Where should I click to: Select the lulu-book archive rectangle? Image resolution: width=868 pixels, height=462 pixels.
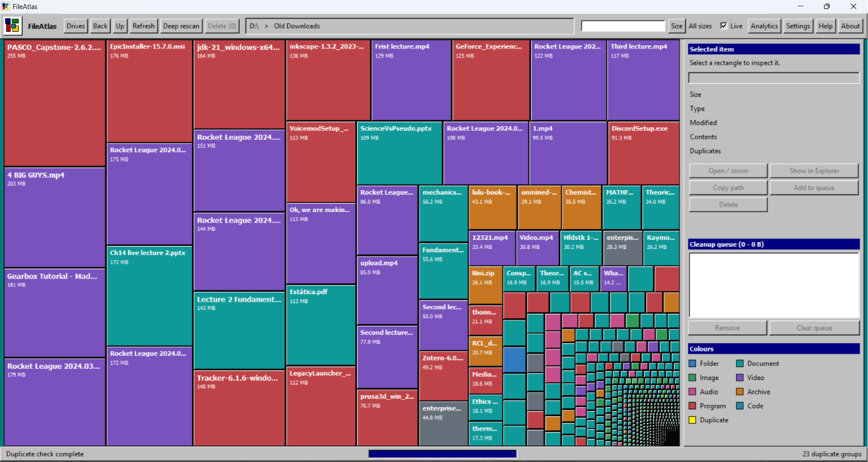point(493,208)
